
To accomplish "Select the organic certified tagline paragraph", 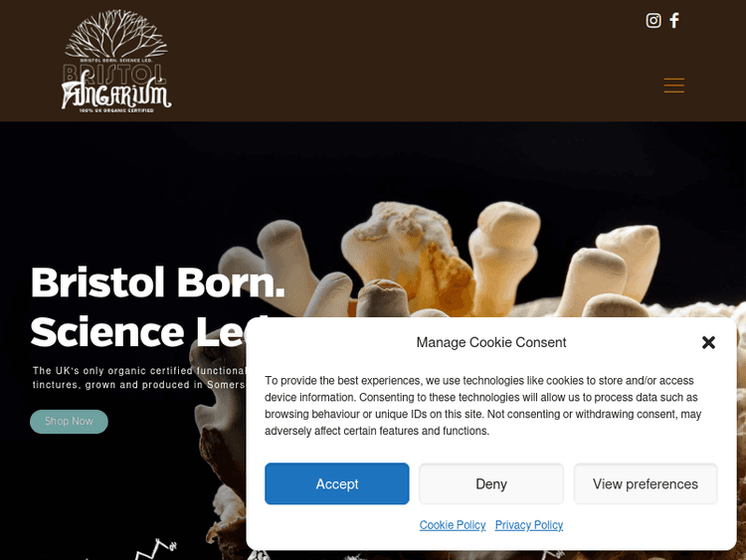I will click(x=138, y=377).
